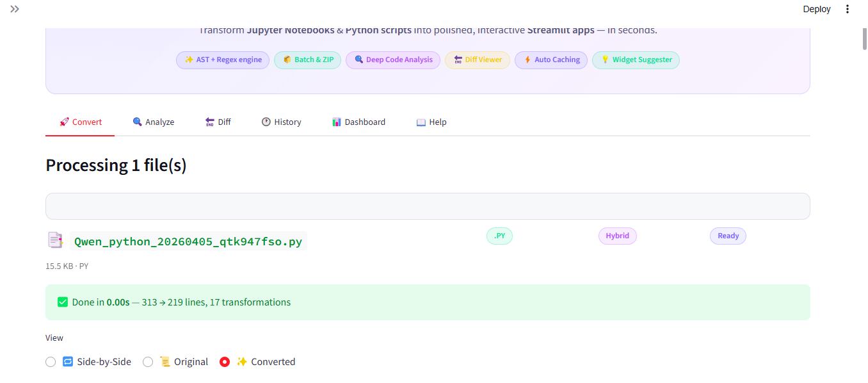The image size is (868, 383).
Task: Click the AST + Regex engine badge
Action: point(223,60)
